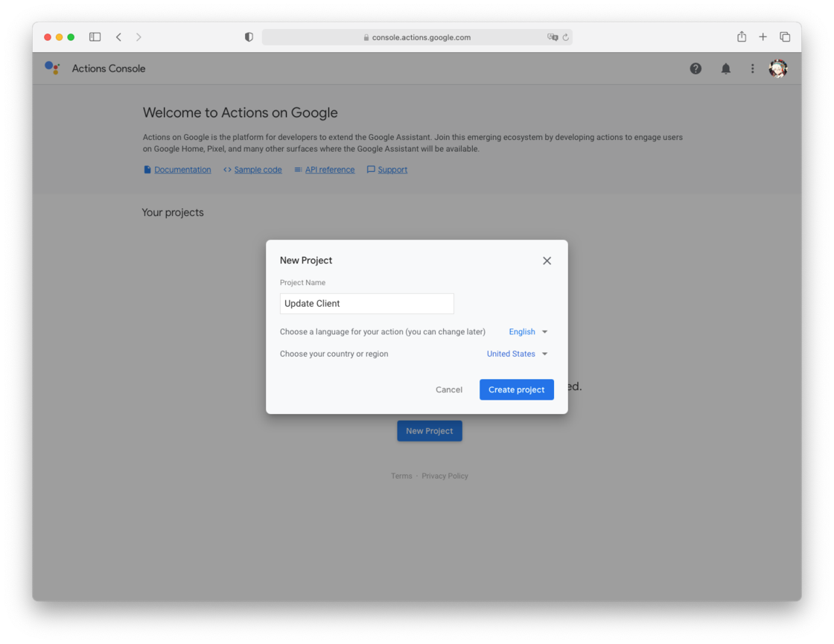The height and width of the screenshot is (644, 834).
Task: Click the New Project dialog title
Action: (306, 260)
